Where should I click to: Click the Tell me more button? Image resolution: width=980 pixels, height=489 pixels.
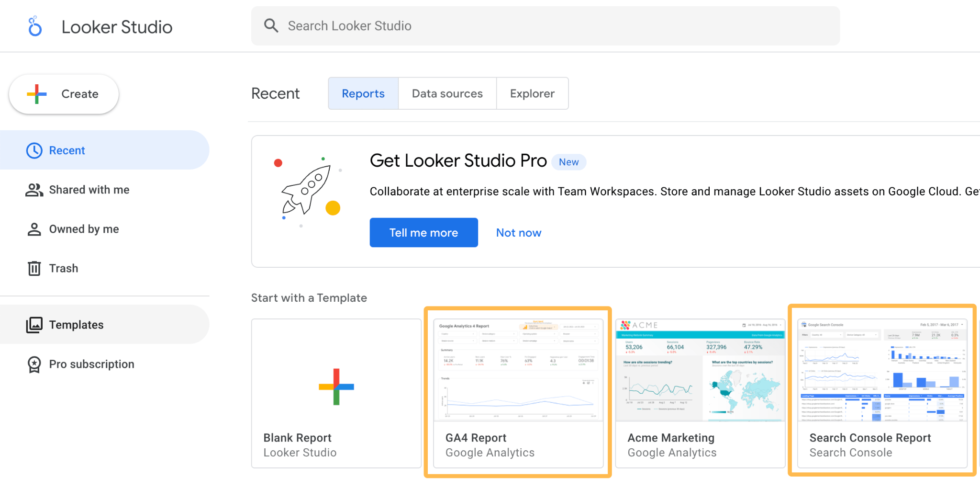423,232
